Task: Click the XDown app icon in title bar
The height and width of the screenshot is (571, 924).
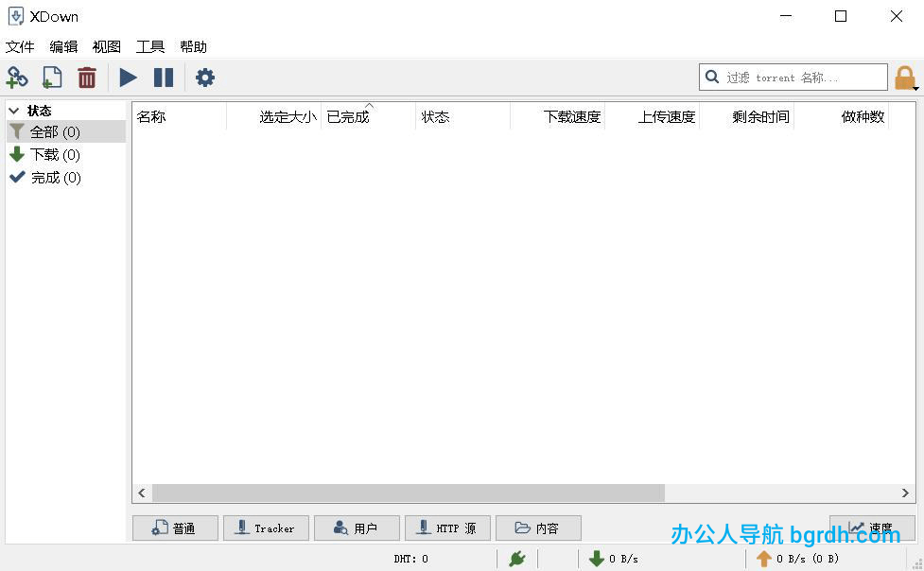Action: click(16, 16)
